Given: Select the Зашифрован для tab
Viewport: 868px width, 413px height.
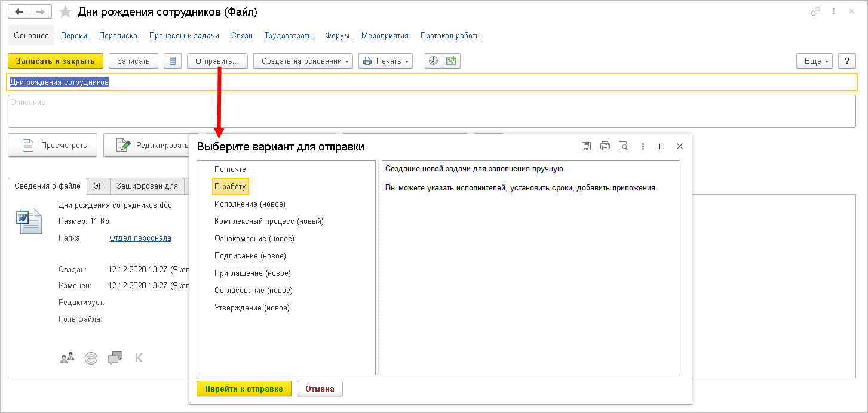Looking at the screenshot, I should click(148, 186).
